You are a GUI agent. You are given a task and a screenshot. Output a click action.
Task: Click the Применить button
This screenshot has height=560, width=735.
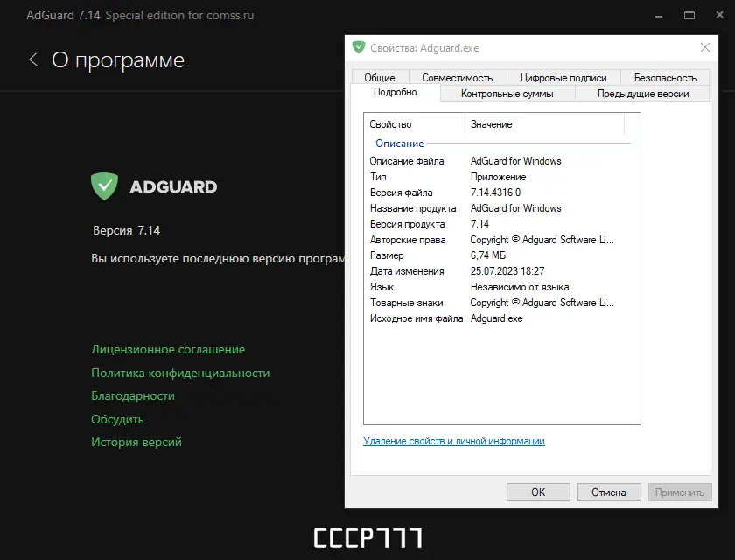click(x=680, y=492)
